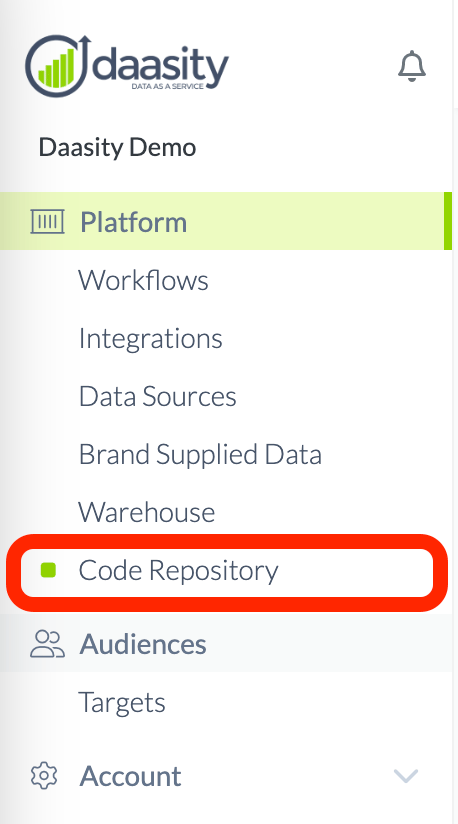This screenshot has width=458, height=824.
Task: Toggle the Audiences section header
Action: point(226,644)
